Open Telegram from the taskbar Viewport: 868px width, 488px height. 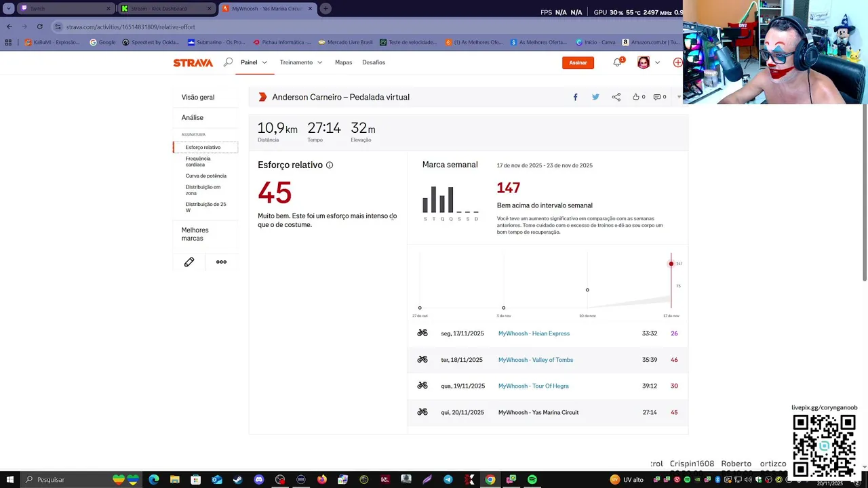(448, 479)
